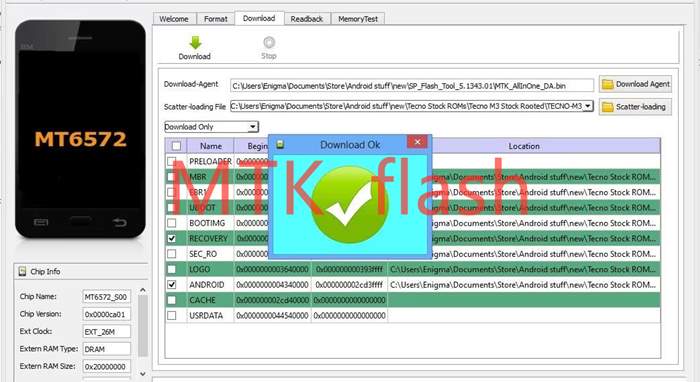Click the ANDROID row location path

[523, 285]
